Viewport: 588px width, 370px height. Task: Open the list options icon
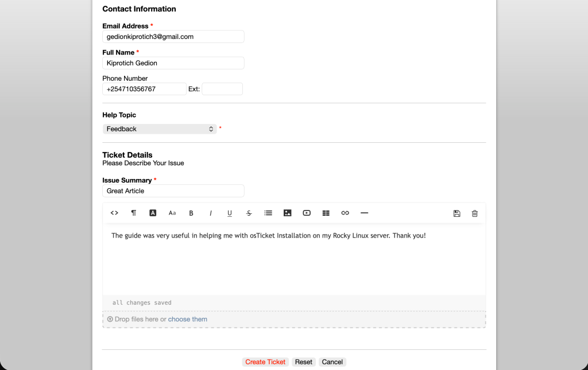tap(268, 213)
